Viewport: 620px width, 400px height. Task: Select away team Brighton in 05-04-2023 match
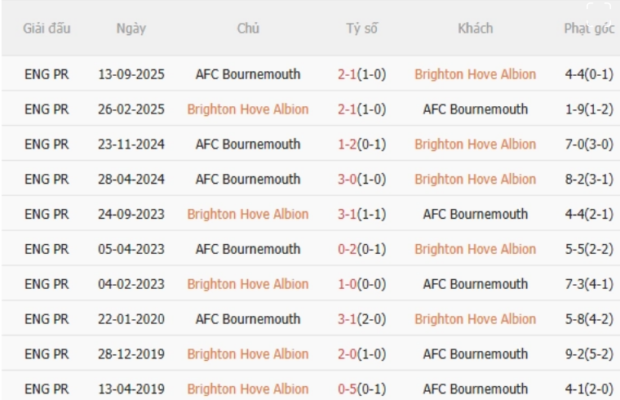point(474,249)
